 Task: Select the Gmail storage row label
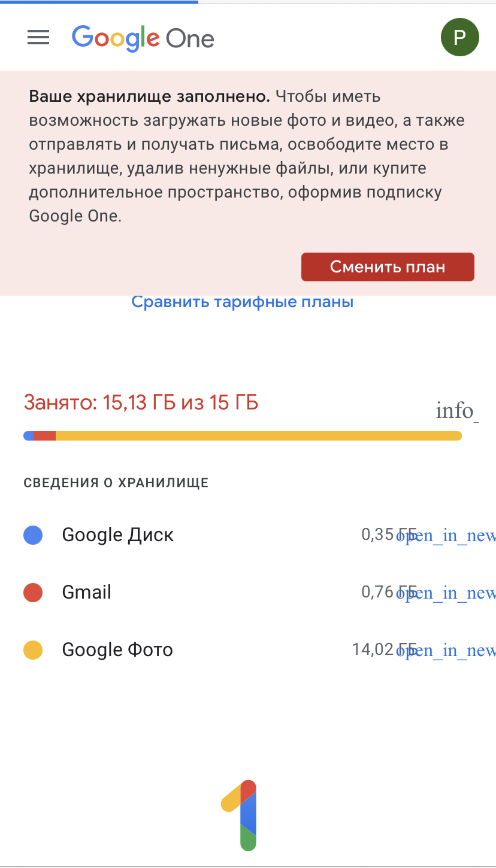[x=87, y=593]
